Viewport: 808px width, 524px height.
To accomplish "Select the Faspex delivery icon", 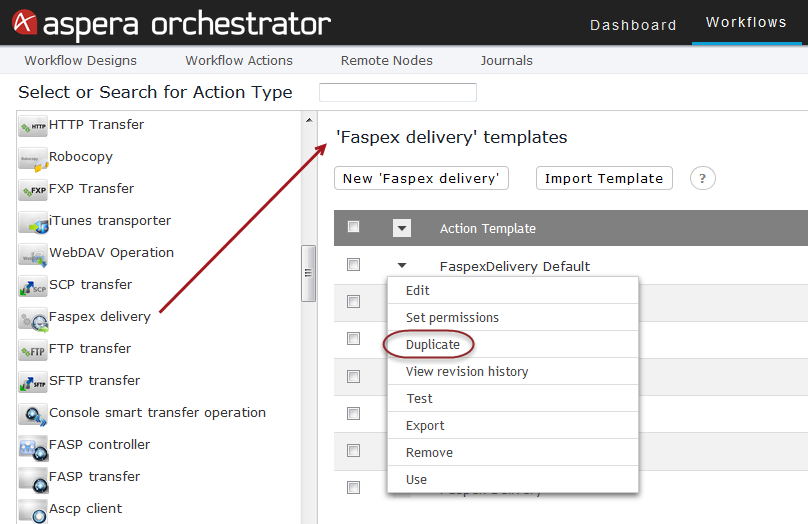I will [32, 319].
